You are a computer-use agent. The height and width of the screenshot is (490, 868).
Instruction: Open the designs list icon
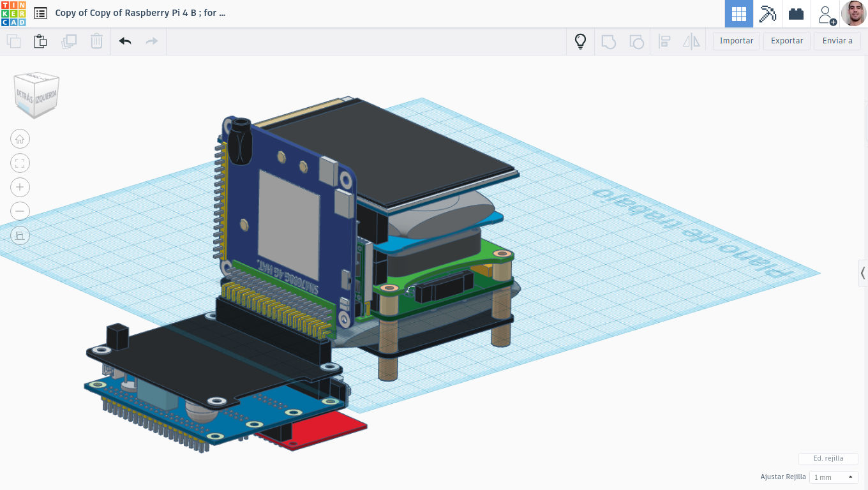[x=40, y=13]
